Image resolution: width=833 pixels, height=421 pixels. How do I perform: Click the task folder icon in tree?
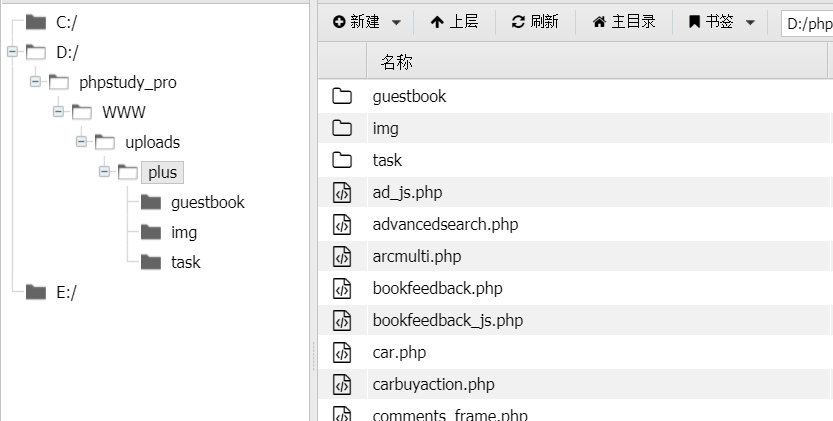click(151, 262)
